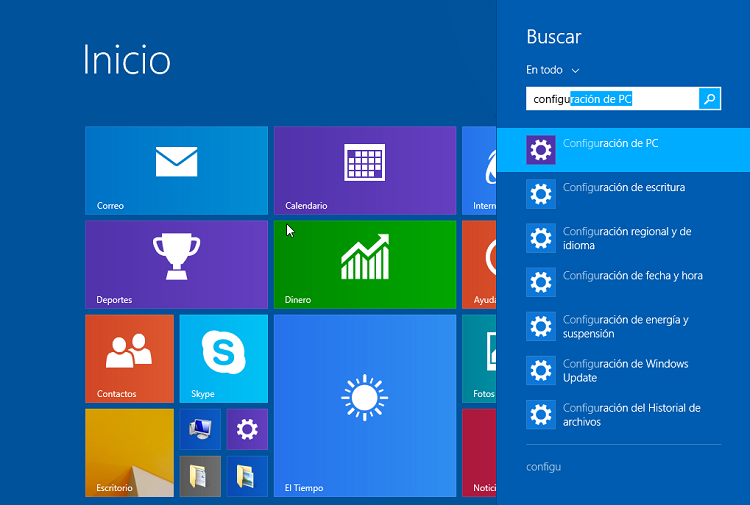Open the Contactos people tile
The width and height of the screenshot is (750, 505).
point(129,358)
